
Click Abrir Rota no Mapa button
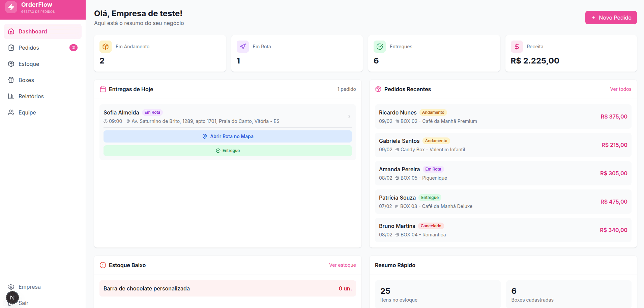(x=228, y=136)
